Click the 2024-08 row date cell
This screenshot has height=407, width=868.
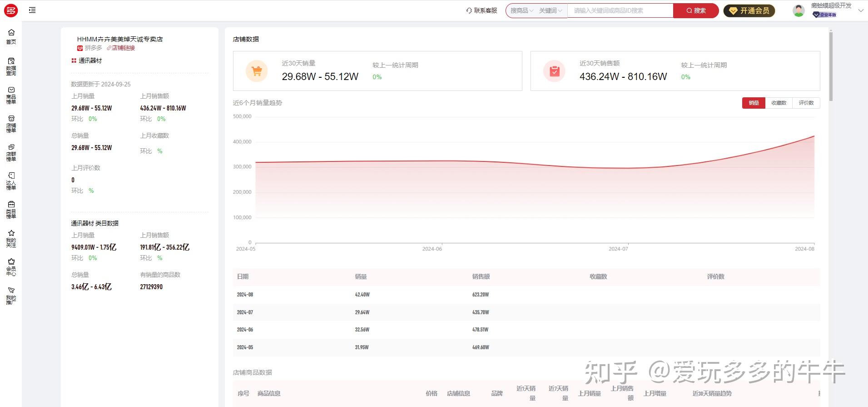tap(245, 295)
